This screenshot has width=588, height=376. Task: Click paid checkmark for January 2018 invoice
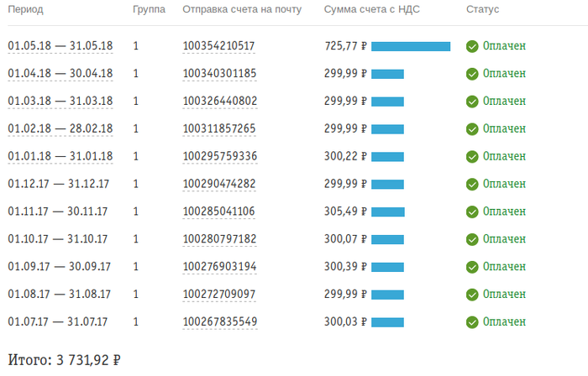[x=472, y=156]
